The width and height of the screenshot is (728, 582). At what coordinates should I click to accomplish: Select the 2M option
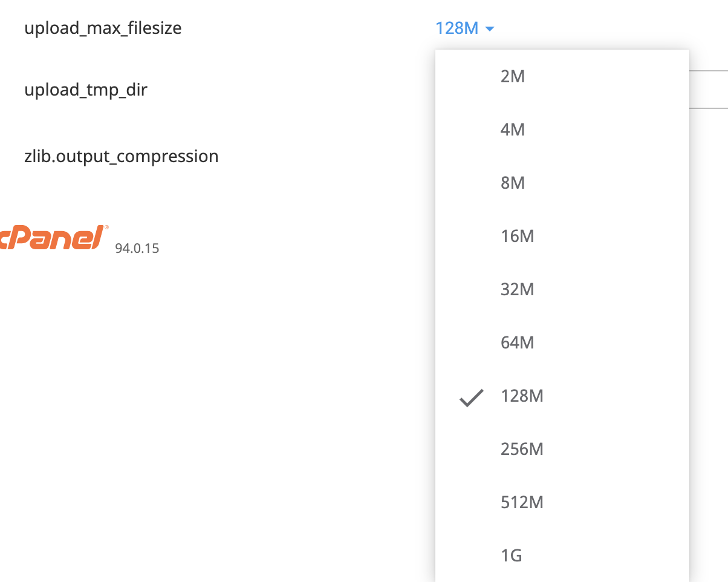562,76
